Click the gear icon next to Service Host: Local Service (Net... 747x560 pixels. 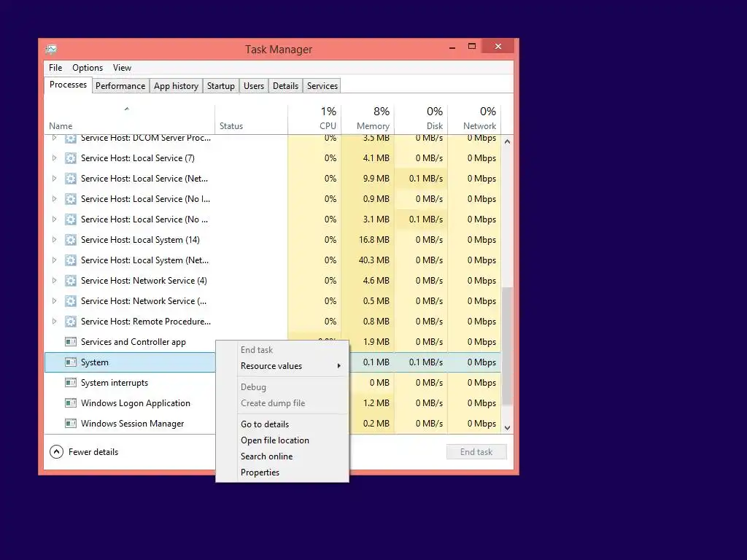click(x=71, y=179)
